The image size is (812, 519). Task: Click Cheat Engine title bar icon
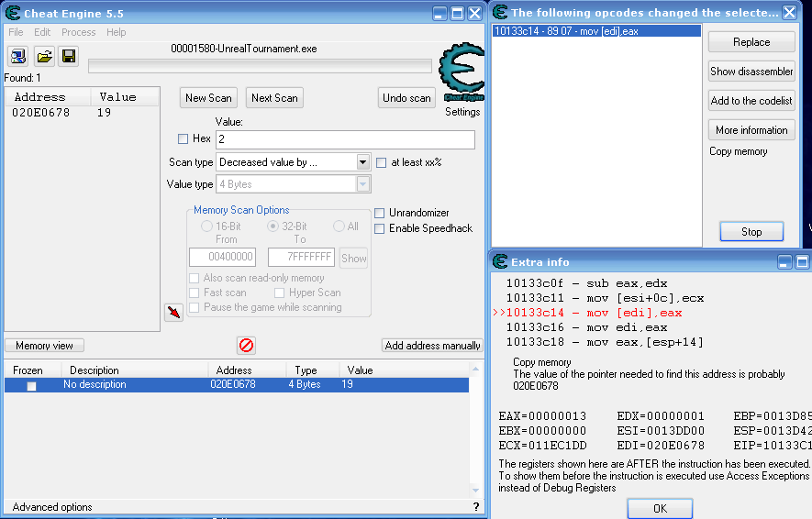pos(14,14)
